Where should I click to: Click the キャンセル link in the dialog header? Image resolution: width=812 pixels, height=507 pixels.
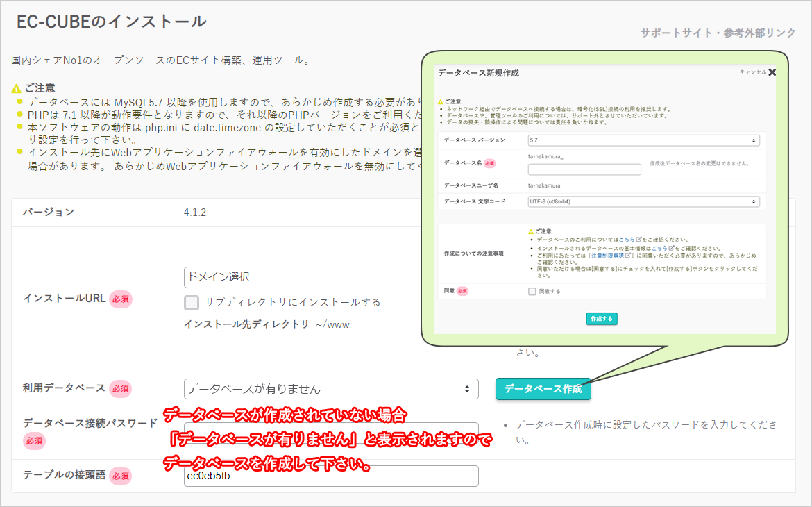click(752, 72)
